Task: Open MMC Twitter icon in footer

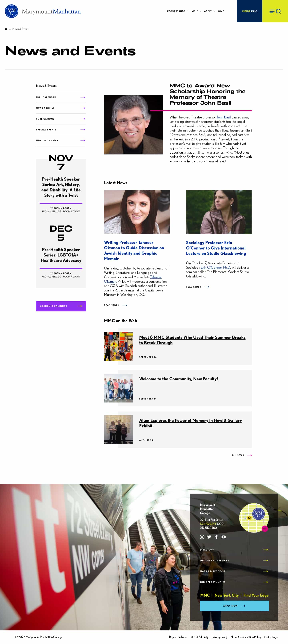Action: (x=209, y=537)
